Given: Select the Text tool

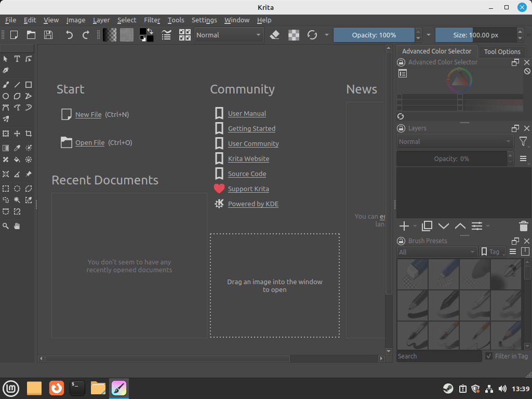Looking at the screenshot, I should coord(17,59).
